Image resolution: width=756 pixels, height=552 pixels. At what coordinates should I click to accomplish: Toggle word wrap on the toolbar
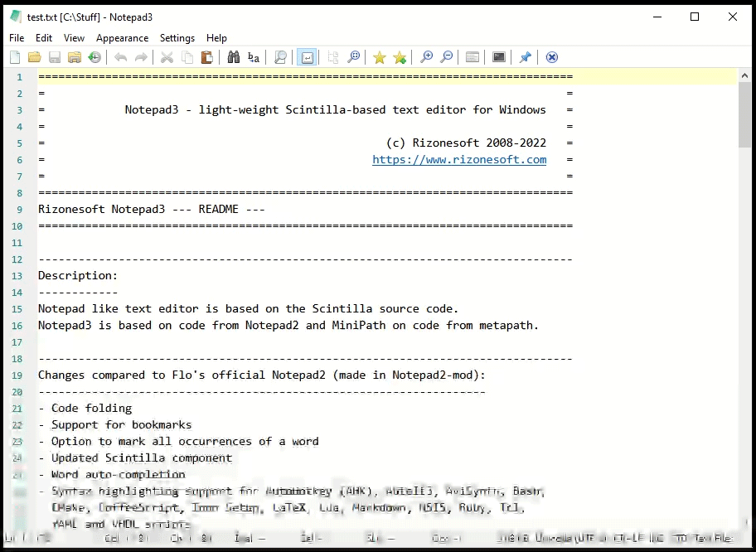(x=306, y=56)
